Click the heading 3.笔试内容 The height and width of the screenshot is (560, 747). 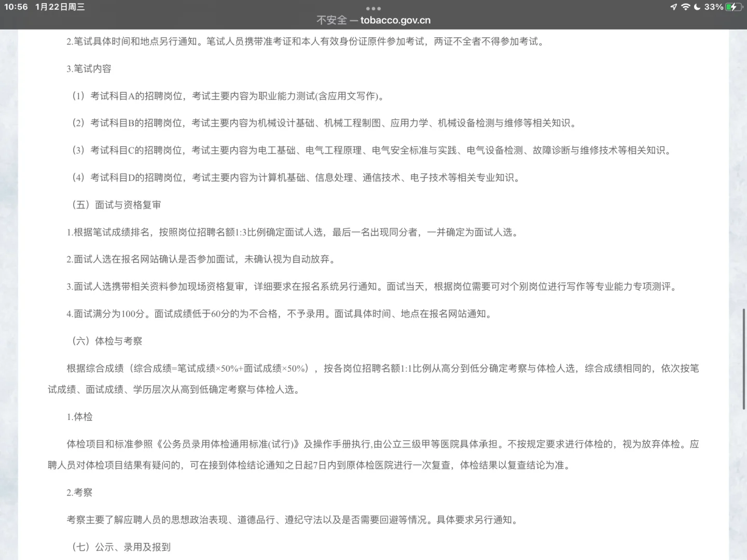click(x=89, y=68)
